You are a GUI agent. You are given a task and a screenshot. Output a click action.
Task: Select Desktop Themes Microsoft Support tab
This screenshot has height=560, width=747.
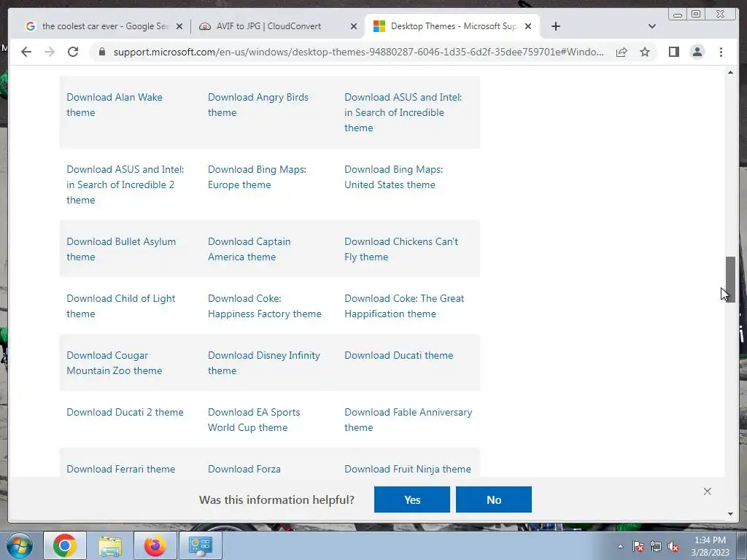(452, 26)
